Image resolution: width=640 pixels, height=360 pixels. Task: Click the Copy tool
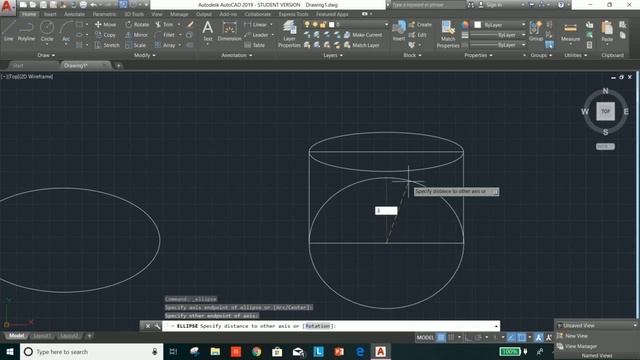coord(105,35)
